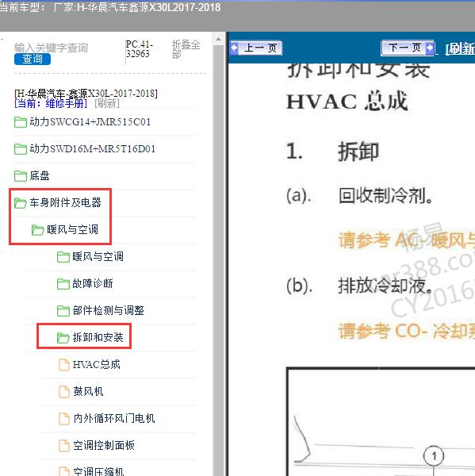Click the 车身附件及电器 open folder icon

[x=21, y=203]
